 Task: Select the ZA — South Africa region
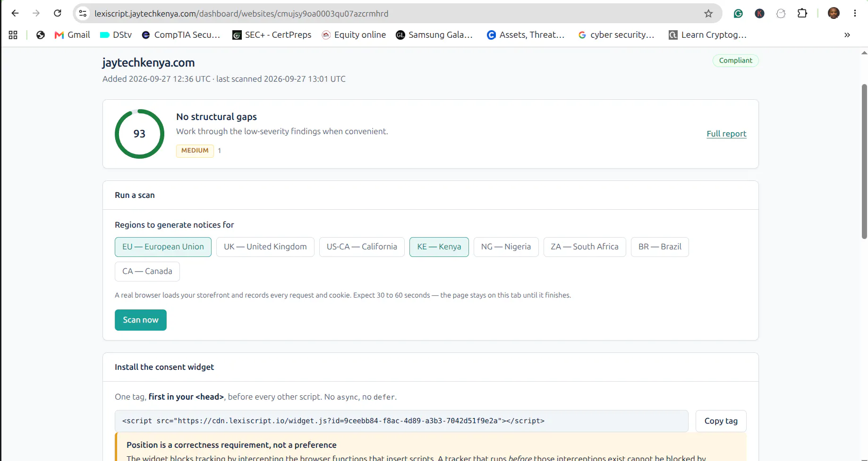pyautogui.click(x=585, y=247)
